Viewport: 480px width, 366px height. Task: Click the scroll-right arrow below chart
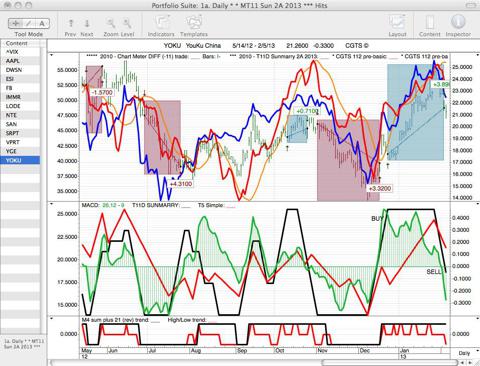pyautogui.click(x=470, y=362)
